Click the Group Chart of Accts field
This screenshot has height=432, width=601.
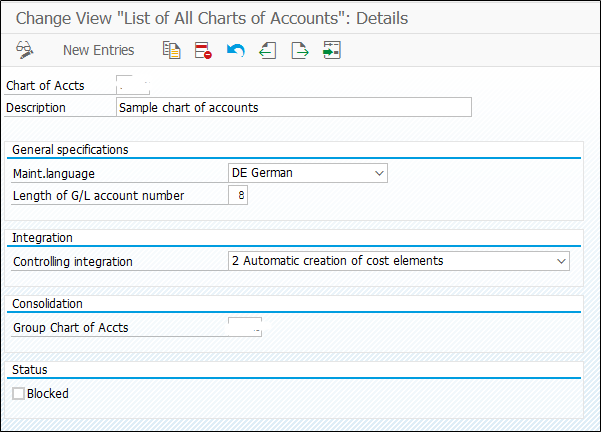coord(245,327)
